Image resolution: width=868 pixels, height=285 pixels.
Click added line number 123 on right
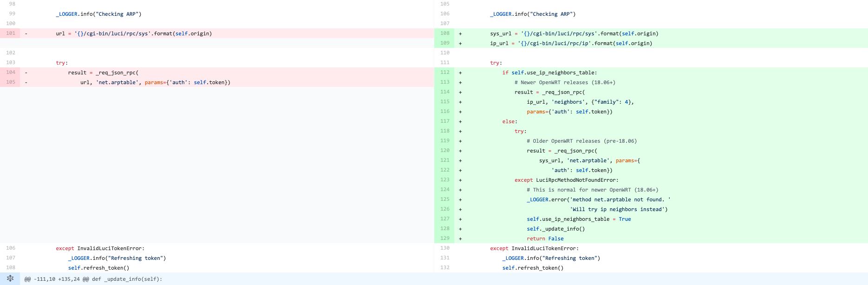coord(445,180)
